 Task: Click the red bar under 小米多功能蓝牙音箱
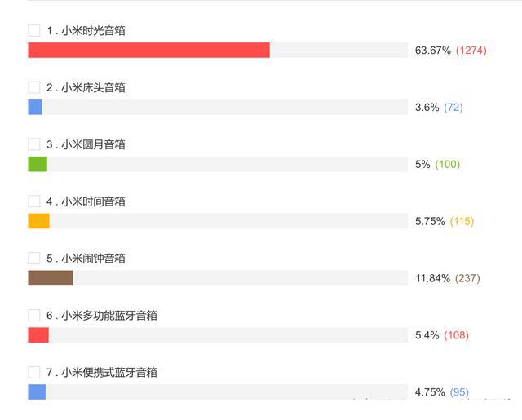(x=38, y=335)
